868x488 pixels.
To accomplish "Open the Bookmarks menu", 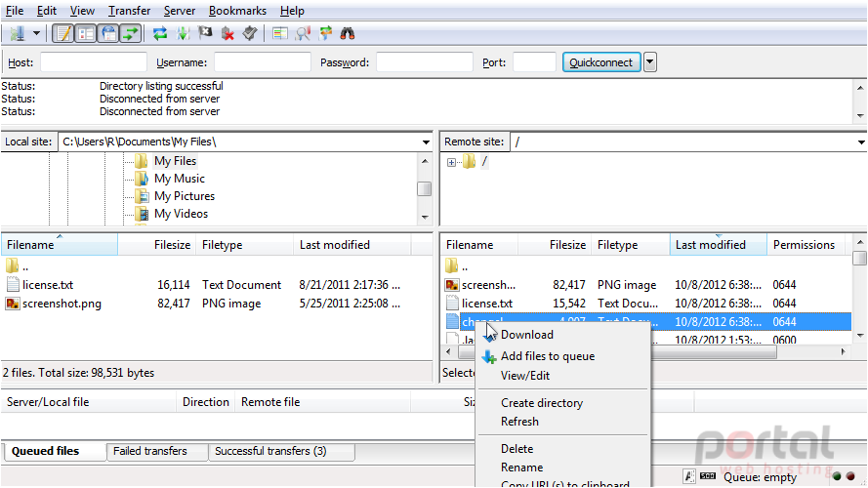I will coord(237,11).
